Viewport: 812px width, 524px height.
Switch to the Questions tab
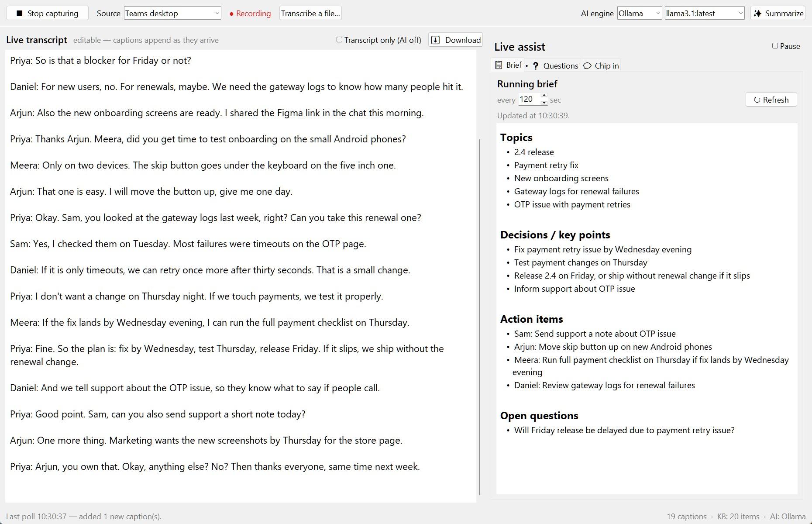(x=555, y=65)
